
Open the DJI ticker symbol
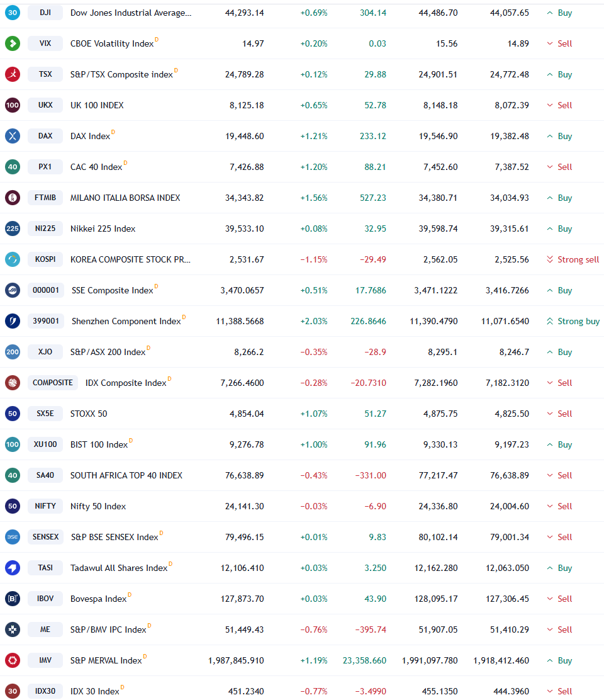(x=45, y=13)
